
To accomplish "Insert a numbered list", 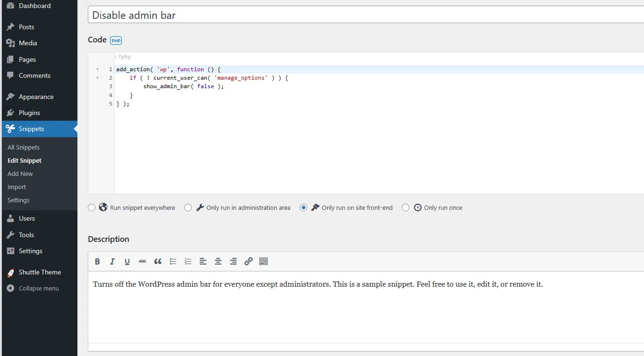I will (188, 262).
